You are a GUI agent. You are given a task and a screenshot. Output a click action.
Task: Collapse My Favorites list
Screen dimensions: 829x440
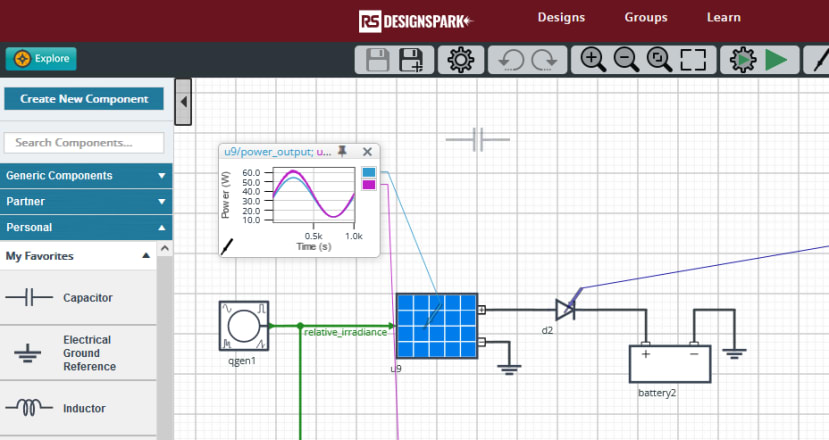(x=78, y=256)
